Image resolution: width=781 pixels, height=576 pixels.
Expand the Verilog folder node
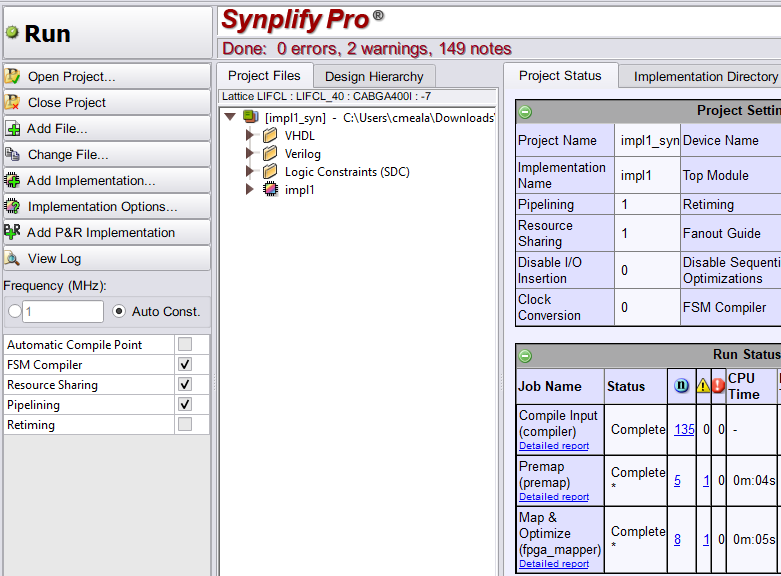[x=250, y=153]
